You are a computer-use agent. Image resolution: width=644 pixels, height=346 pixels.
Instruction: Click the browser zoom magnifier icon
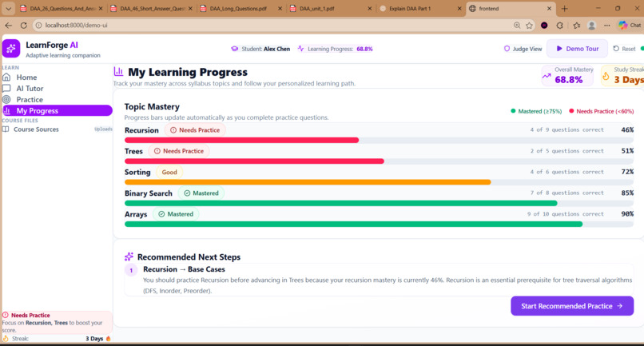coord(517,25)
